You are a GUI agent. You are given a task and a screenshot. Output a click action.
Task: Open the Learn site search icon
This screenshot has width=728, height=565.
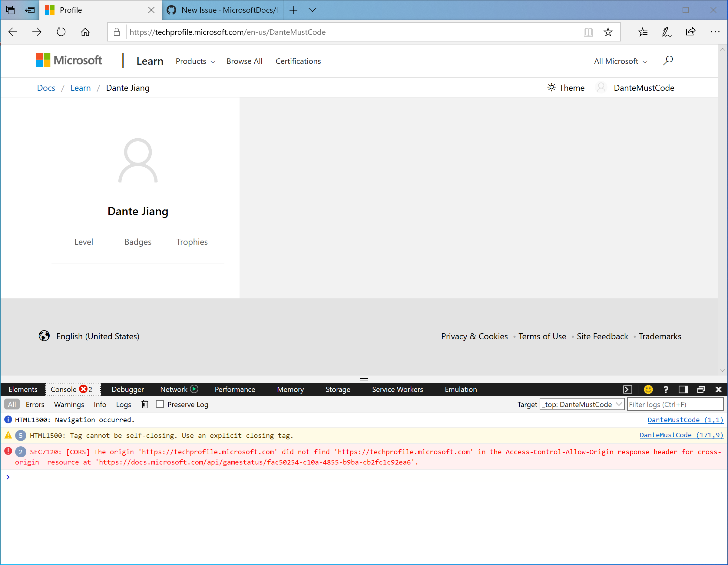[668, 61]
